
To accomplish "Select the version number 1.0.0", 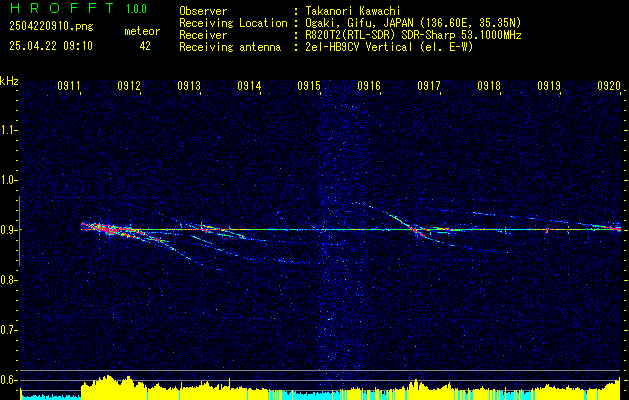I will (x=136, y=8).
